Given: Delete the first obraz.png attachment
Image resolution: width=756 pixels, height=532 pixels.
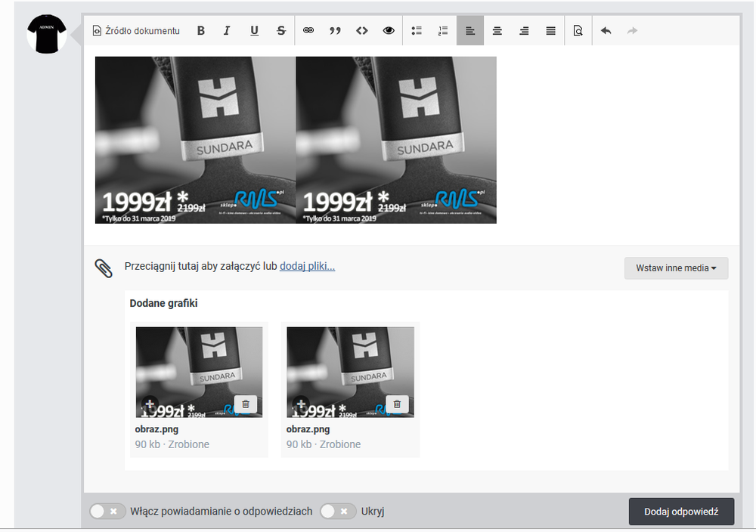Looking at the screenshot, I should pos(245,404).
